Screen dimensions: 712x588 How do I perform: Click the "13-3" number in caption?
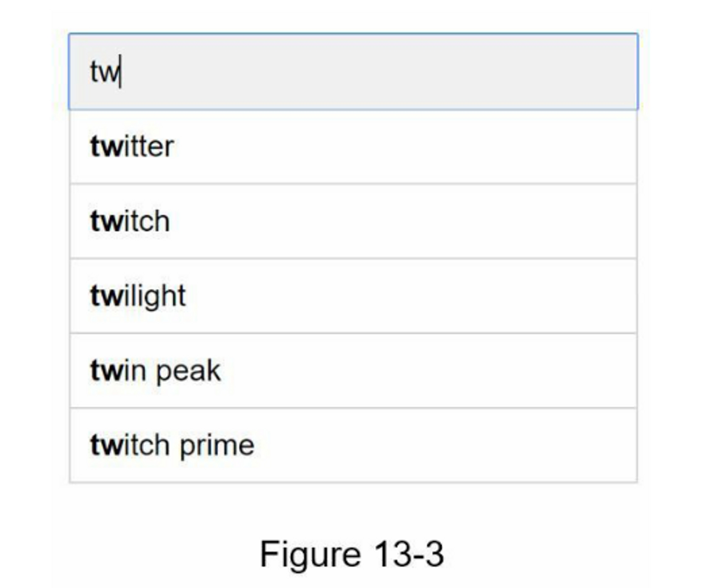pyautogui.click(x=409, y=554)
